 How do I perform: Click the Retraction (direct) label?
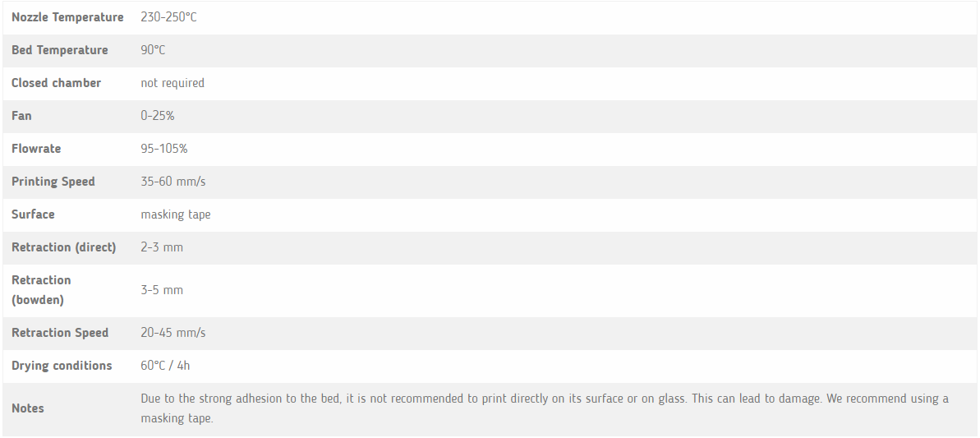click(x=64, y=247)
